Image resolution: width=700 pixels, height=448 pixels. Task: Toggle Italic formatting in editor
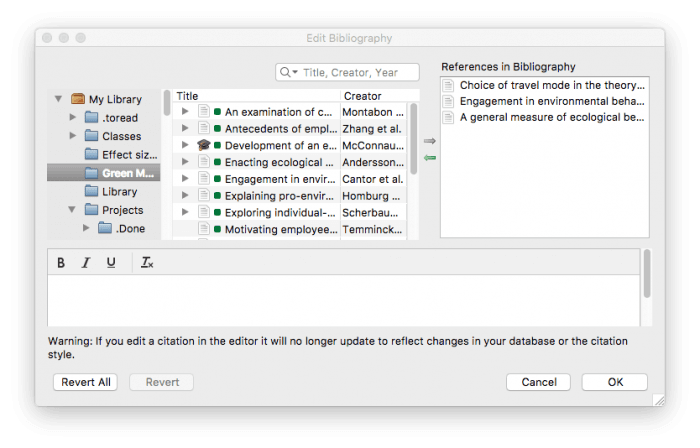pos(86,263)
